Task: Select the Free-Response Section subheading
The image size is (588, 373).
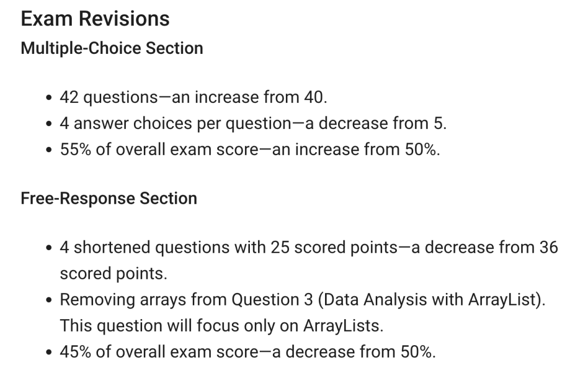Action: pyautogui.click(x=109, y=198)
